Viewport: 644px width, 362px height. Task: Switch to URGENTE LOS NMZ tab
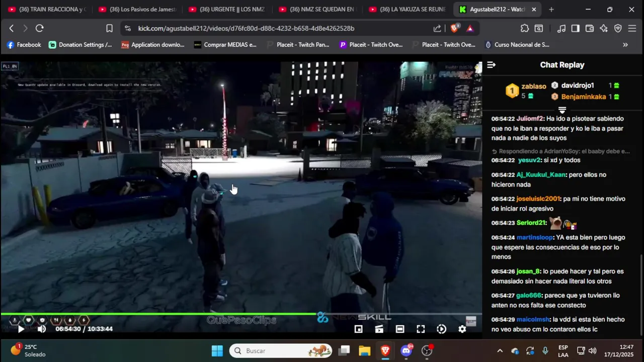point(227,10)
